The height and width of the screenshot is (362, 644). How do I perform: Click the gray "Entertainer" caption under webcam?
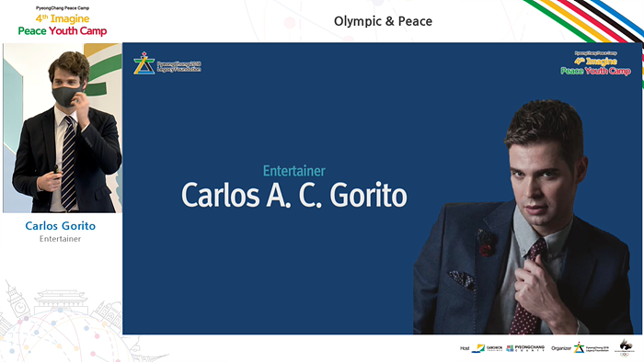[x=61, y=239]
